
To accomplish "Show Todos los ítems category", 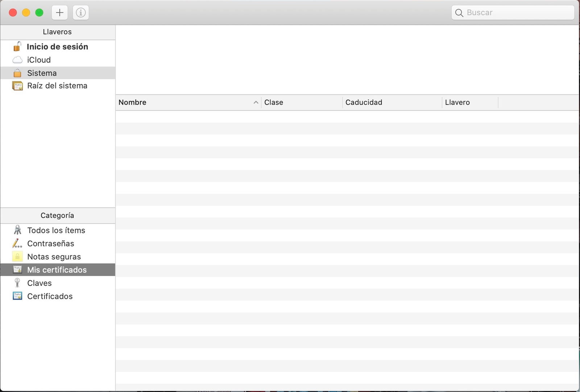I will coord(58,230).
